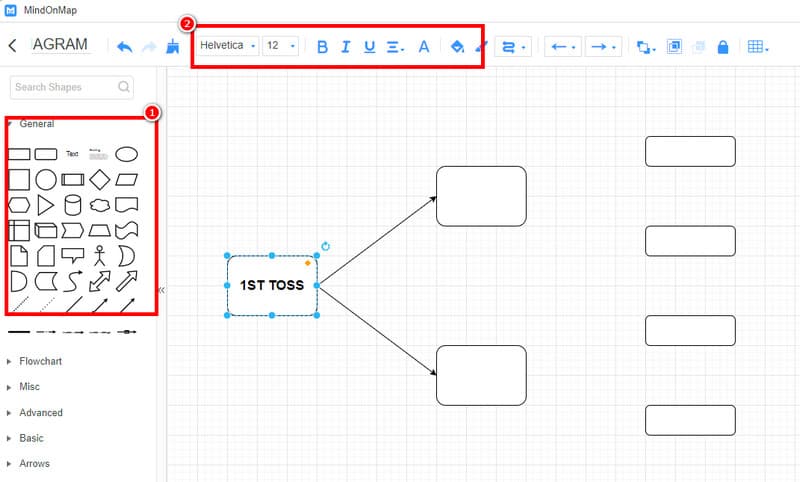The height and width of the screenshot is (482, 800).
Task: Select the square shape
Action: click(x=19, y=180)
